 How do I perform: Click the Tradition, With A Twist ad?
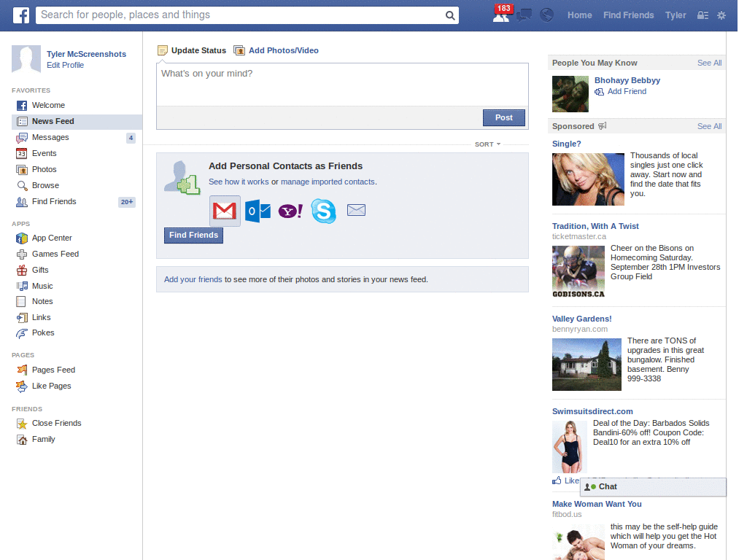595,226
